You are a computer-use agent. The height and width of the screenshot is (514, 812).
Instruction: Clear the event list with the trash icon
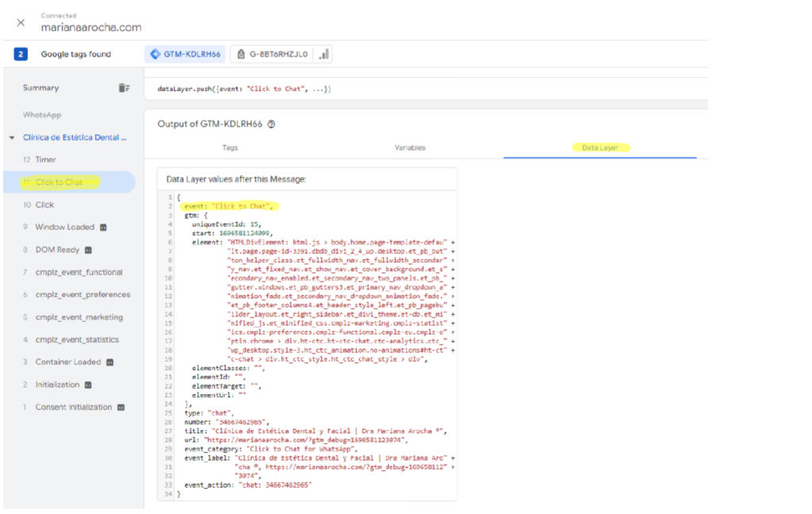click(x=124, y=87)
